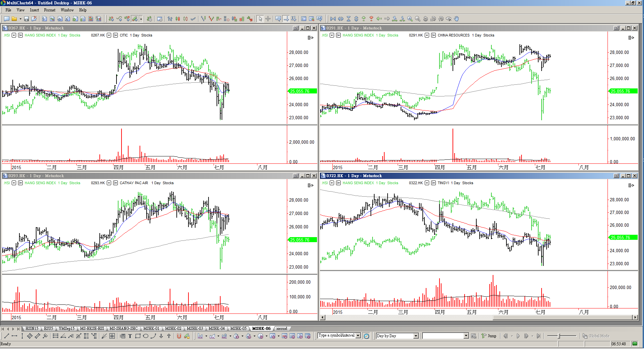Choose the Text drawing tool
Viewport: 644px width, 354px height.
point(130,336)
